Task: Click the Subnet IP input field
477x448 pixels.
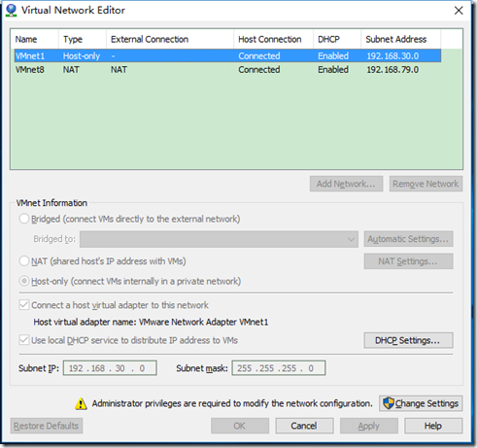Action: click(110, 368)
